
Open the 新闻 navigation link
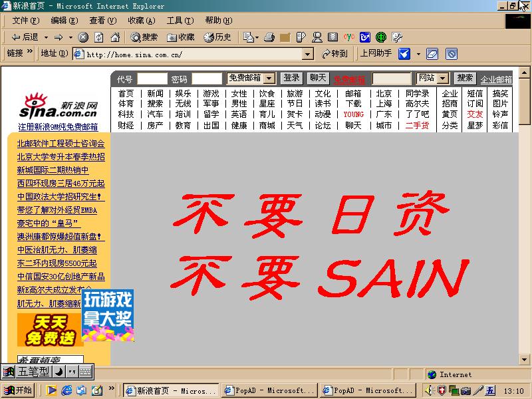[x=155, y=93]
